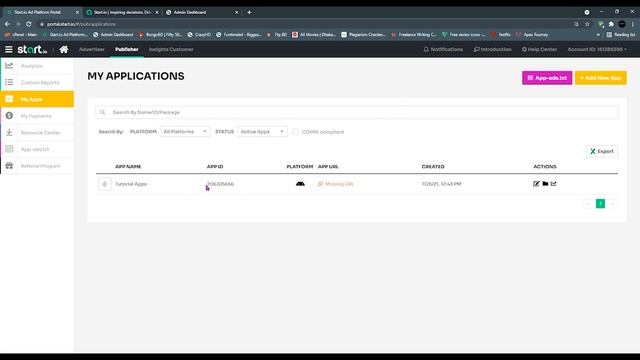The width and height of the screenshot is (640, 360).
Task: Switch to the Advertiser tab
Action: coord(92,49)
